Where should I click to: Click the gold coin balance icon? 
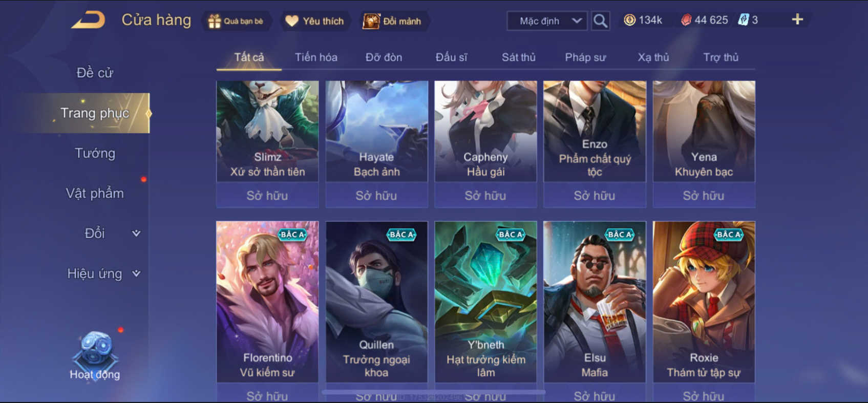click(629, 20)
